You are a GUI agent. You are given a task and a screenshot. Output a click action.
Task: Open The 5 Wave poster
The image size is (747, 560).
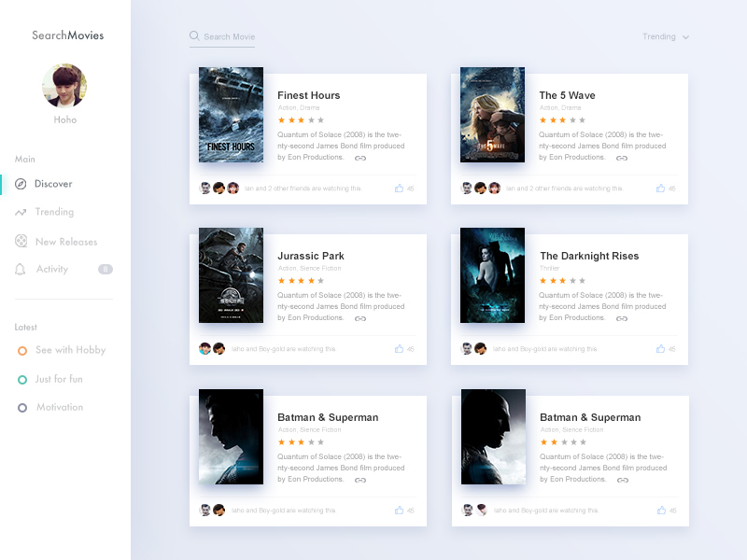click(x=493, y=115)
